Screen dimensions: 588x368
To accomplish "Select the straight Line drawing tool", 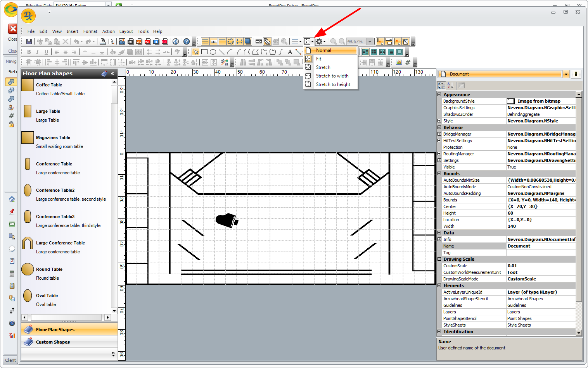I will pyautogui.click(x=221, y=52).
